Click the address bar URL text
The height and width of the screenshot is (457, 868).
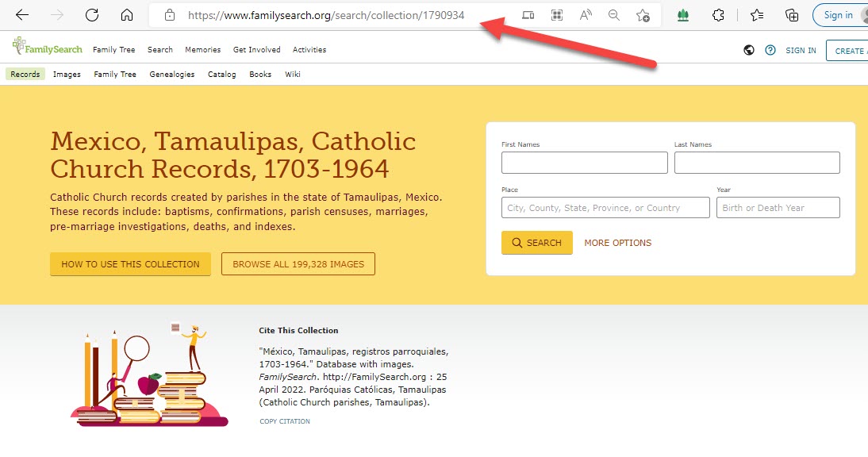[x=326, y=16]
